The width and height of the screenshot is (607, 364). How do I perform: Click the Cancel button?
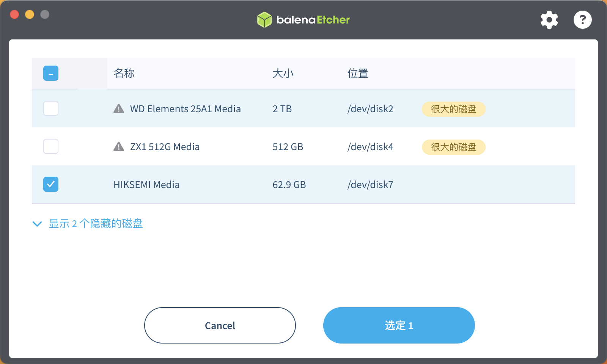tap(220, 325)
